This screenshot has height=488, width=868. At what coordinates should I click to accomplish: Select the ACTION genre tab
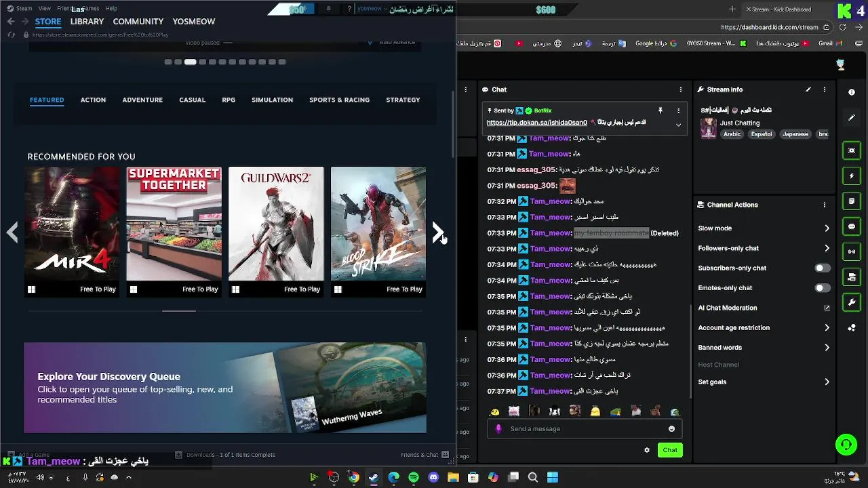coord(93,100)
